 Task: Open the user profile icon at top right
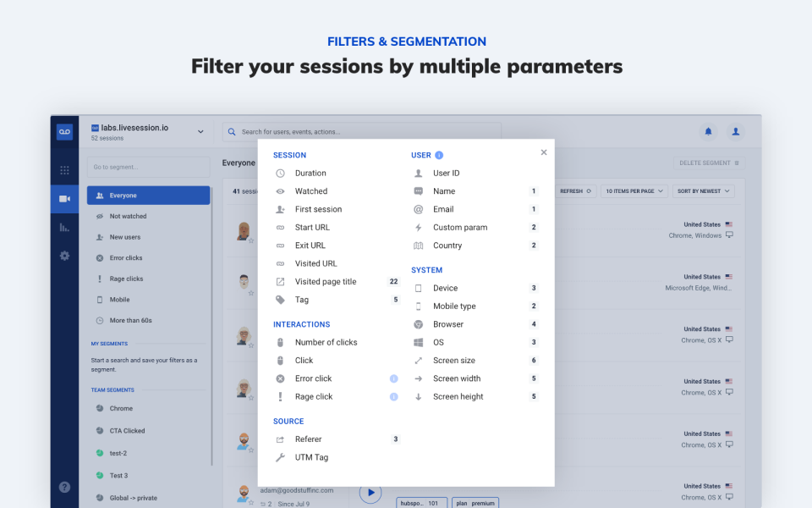click(735, 131)
